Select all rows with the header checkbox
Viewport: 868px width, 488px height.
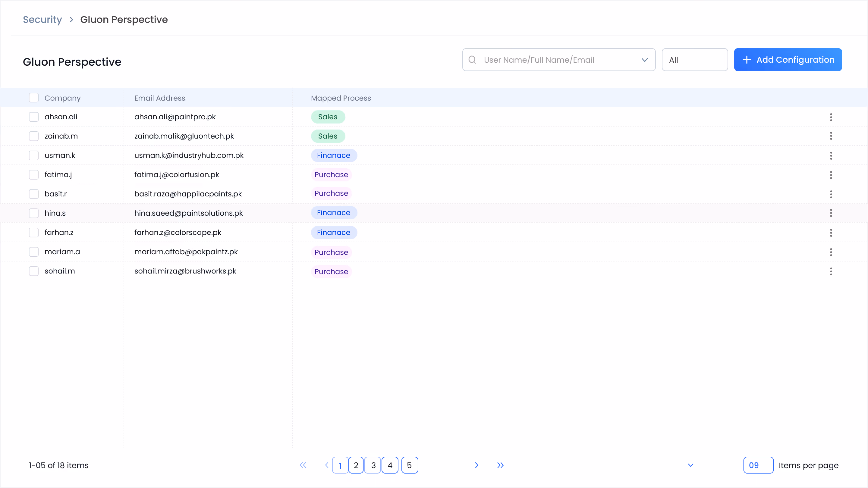pyautogui.click(x=34, y=98)
